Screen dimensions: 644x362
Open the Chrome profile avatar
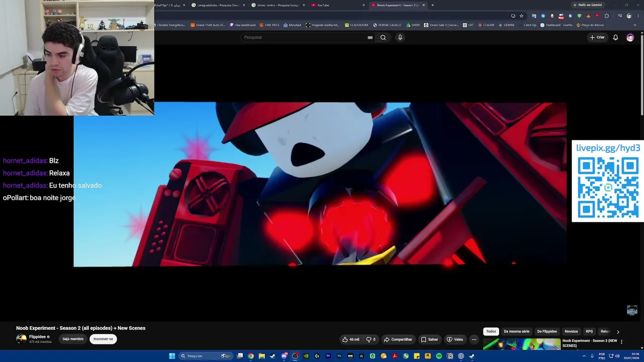[x=629, y=16]
